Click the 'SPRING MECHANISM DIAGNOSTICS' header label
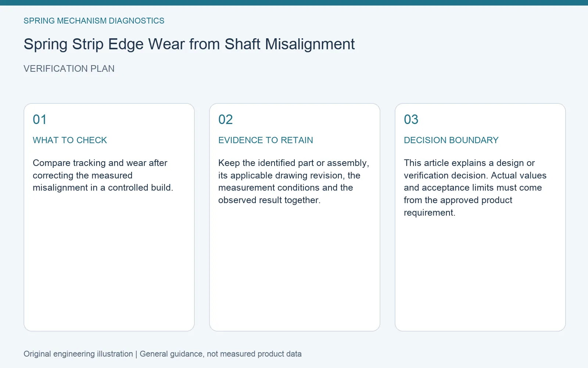This screenshot has width=588, height=368. 94,21
